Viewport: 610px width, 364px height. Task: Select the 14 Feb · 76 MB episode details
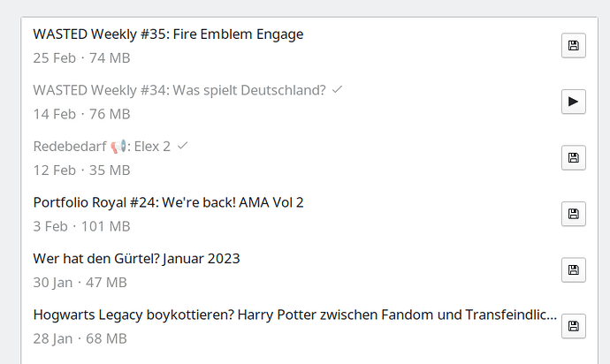pos(81,114)
